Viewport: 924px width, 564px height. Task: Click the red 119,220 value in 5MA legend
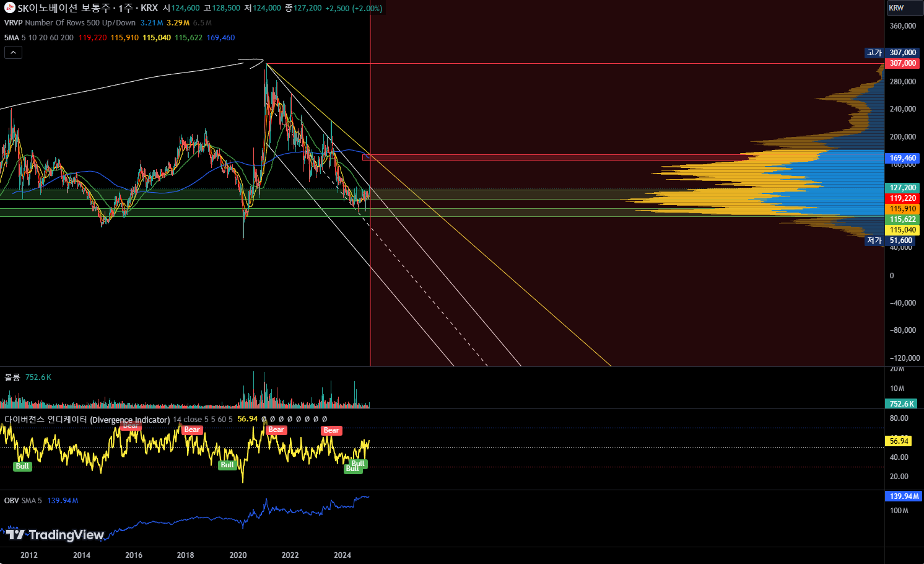pos(93,38)
